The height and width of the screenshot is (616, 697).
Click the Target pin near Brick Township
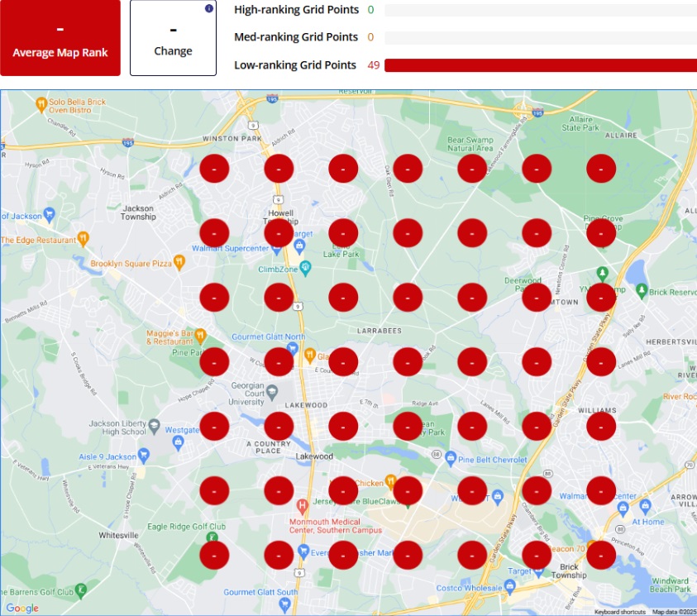[538, 572]
